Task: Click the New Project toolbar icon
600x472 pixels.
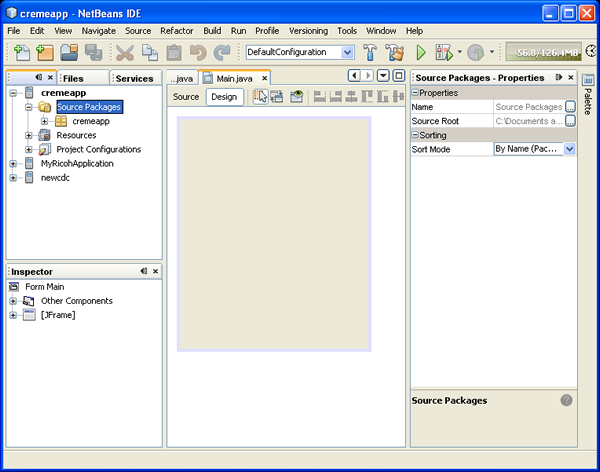Action: click(44, 52)
